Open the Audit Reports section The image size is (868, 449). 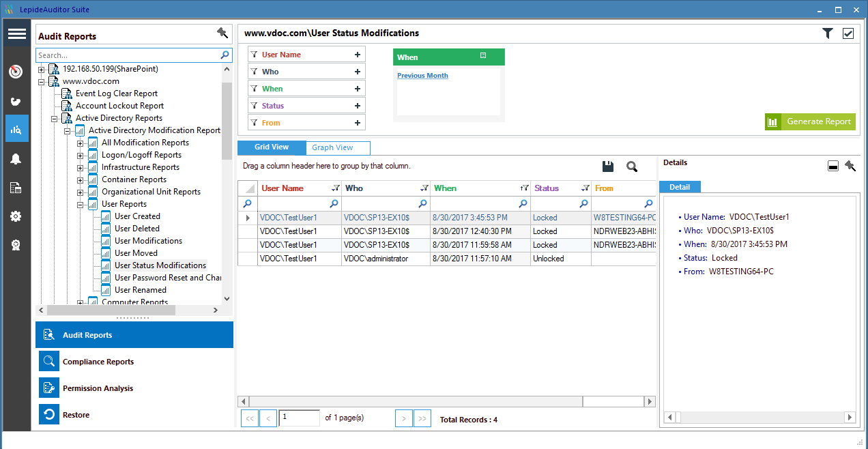click(134, 335)
